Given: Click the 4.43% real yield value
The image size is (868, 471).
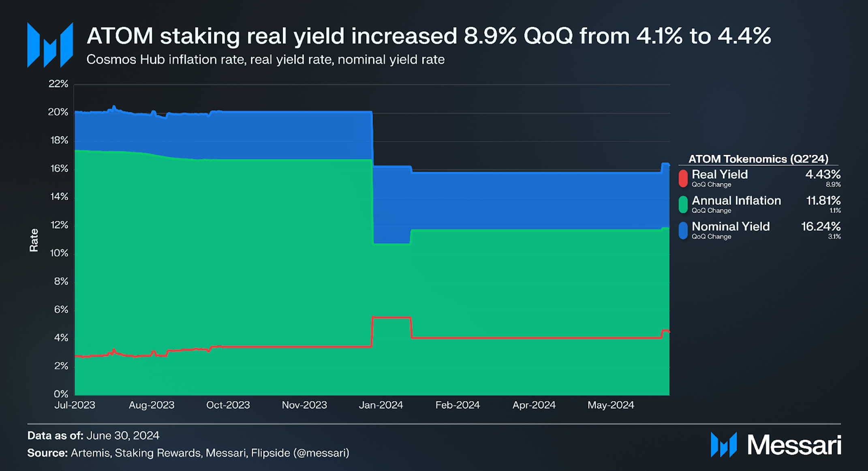Looking at the screenshot, I should [823, 174].
